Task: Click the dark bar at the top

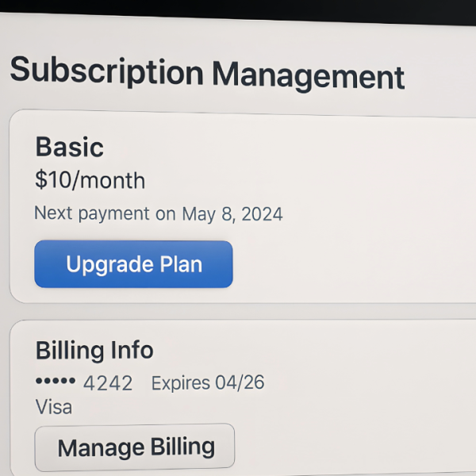Action: [x=238, y=10]
